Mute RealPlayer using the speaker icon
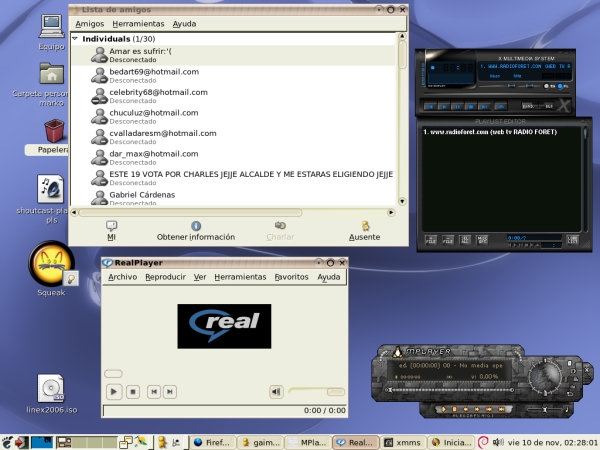 pos(276,392)
